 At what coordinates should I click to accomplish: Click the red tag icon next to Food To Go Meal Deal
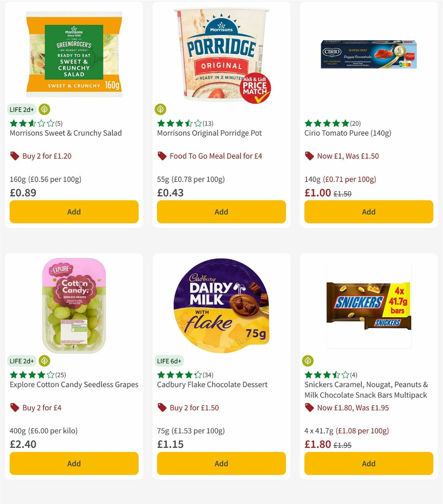[x=162, y=156]
